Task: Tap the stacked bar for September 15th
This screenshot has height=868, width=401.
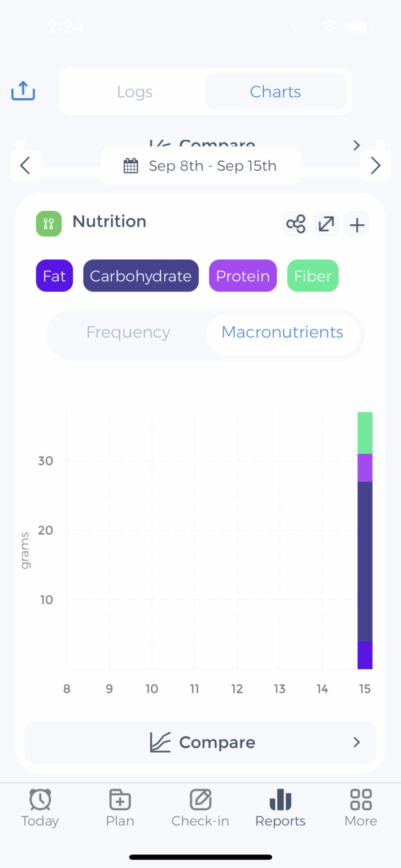Action: [x=365, y=540]
